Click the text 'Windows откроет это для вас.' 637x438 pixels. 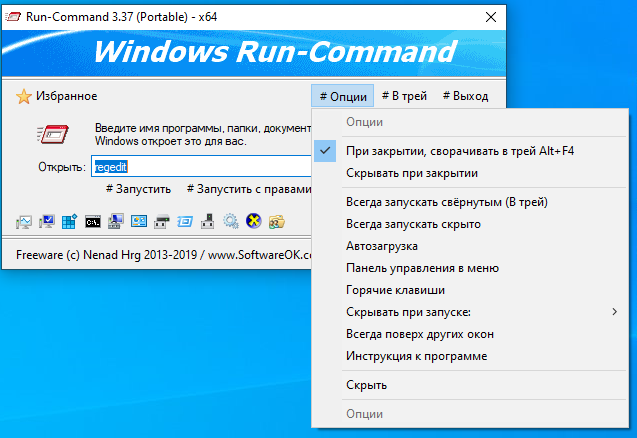171,141
